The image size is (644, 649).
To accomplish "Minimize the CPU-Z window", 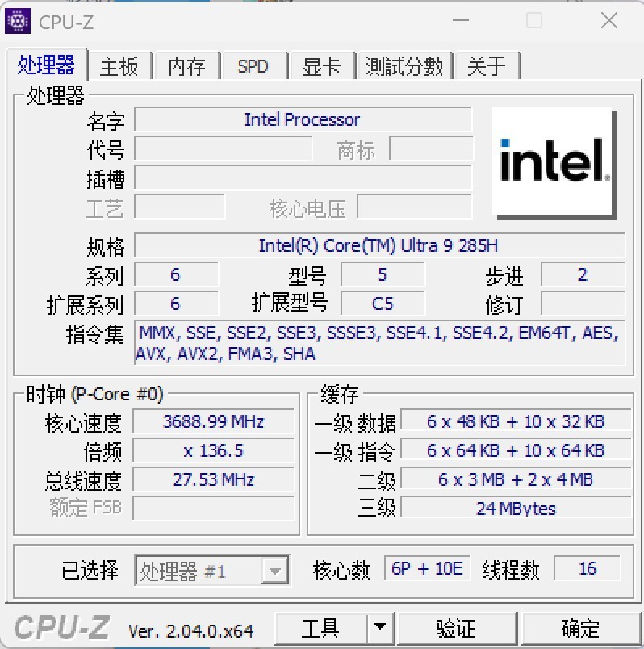I will click(461, 20).
